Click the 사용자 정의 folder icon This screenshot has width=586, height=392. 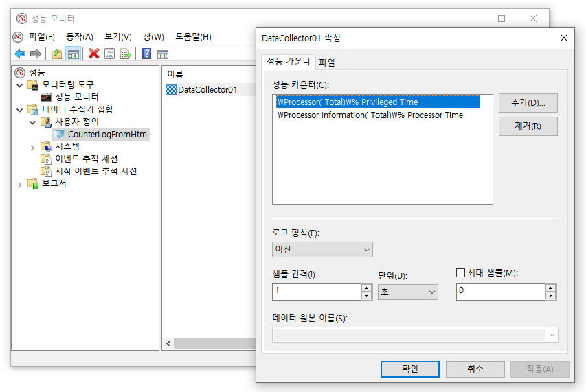(45, 122)
